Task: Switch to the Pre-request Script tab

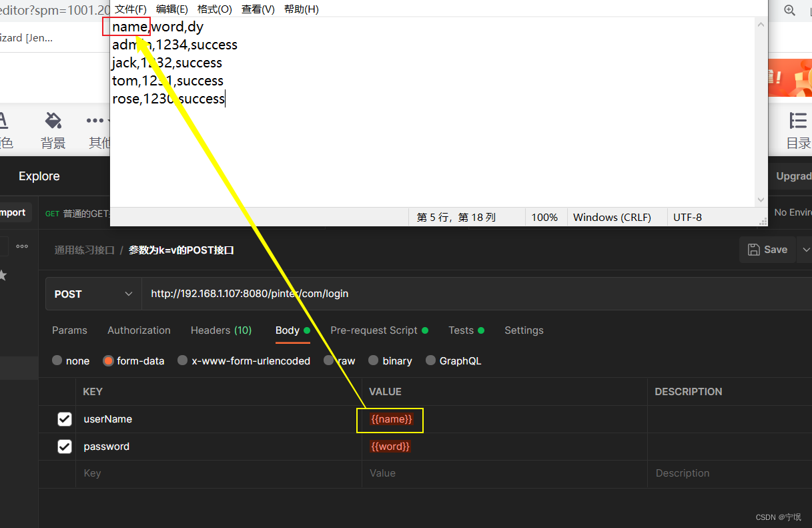Action: 379,330
